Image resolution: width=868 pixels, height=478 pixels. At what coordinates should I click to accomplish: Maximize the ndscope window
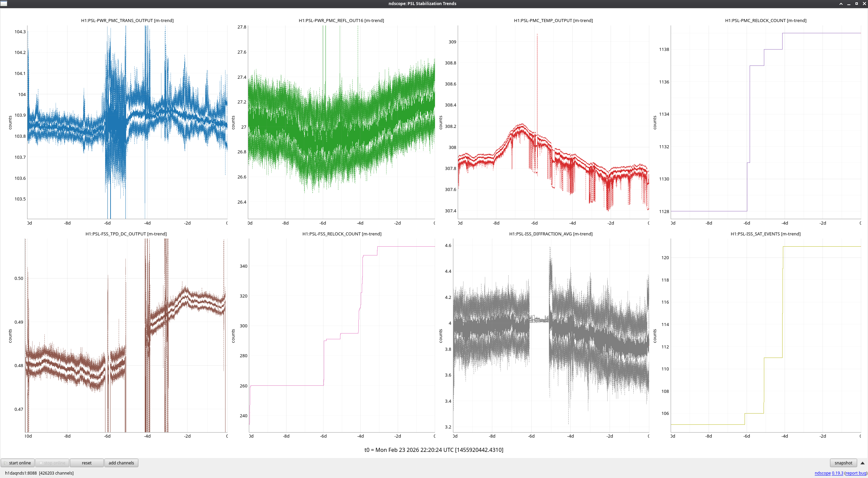(x=856, y=4)
